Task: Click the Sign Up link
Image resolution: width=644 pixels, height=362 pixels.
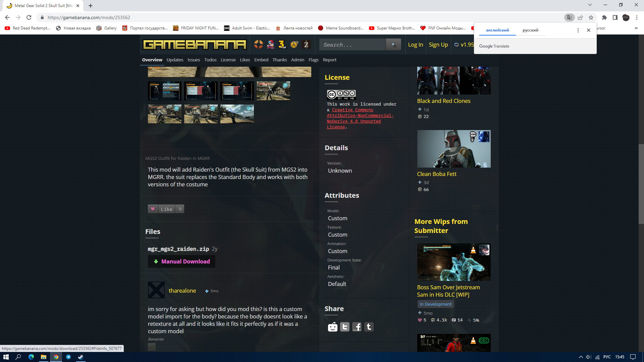Action: (x=438, y=45)
